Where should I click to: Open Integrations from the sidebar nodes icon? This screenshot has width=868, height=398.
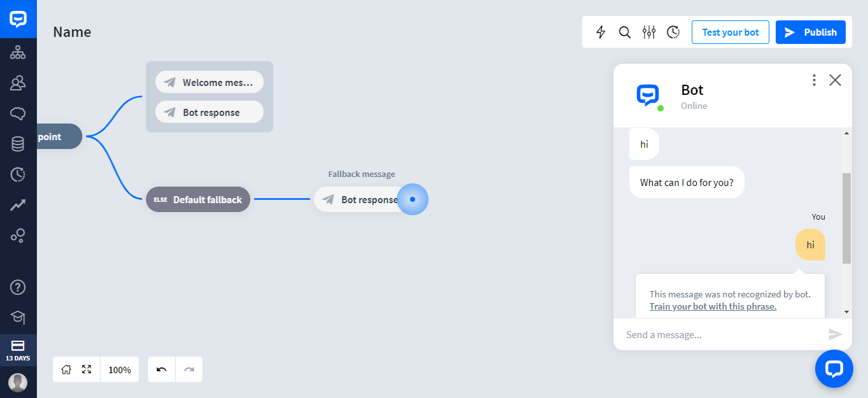[x=18, y=236]
